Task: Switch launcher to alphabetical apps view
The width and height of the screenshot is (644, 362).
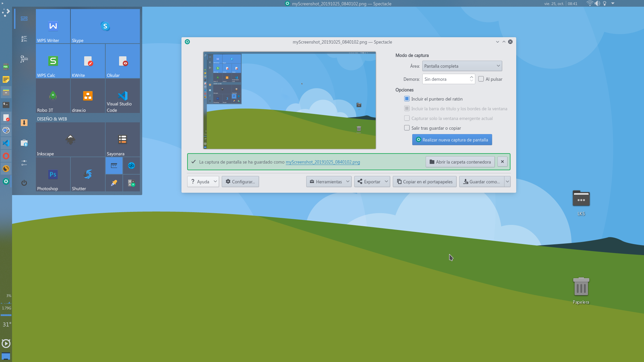Action: click(24, 39)
